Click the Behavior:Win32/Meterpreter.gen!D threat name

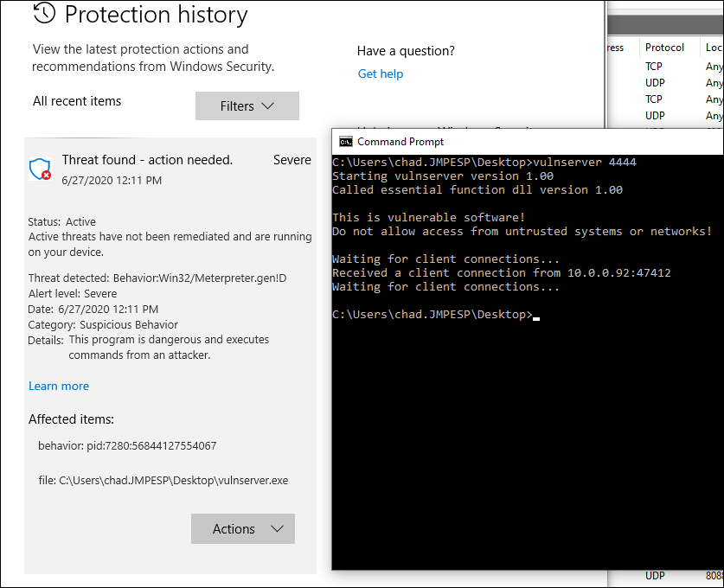point(200,278)
